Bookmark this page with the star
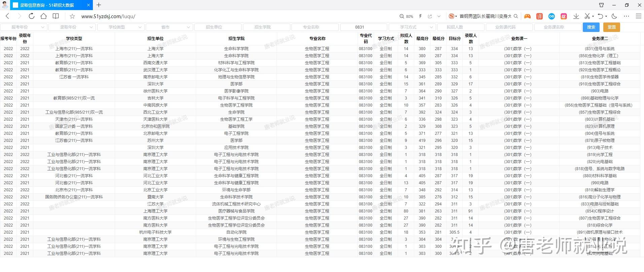The image size is (644, 272). pyautogui.click(x=72, y=16)
